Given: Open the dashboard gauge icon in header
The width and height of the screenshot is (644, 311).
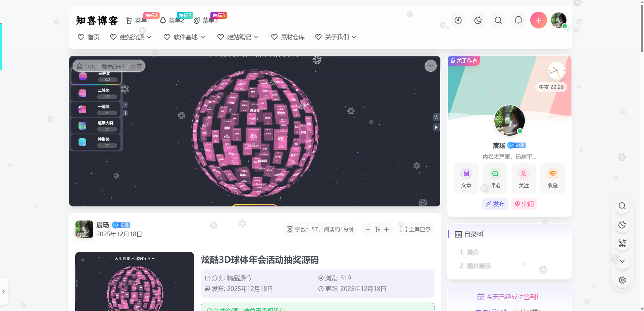Looking at the screenshot, I should coord(458,20).
